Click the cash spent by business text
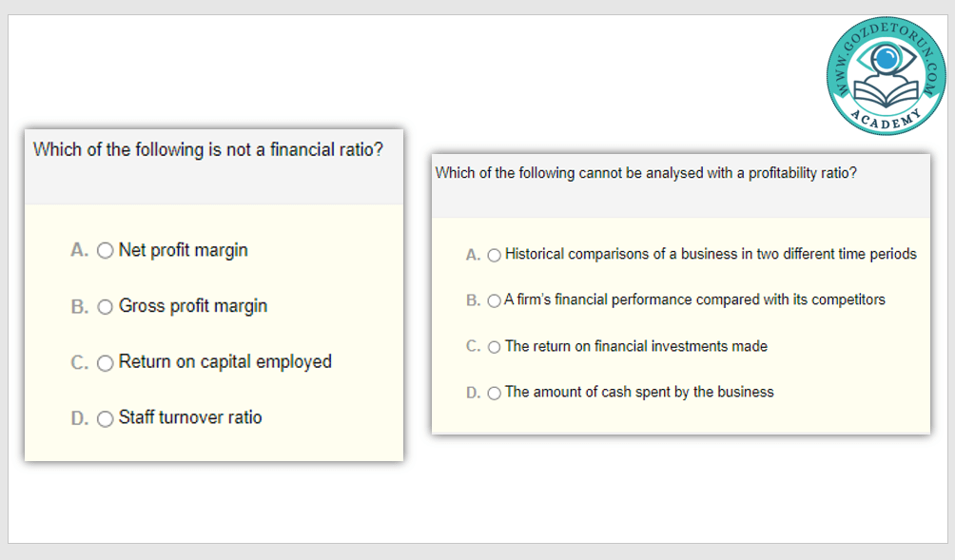The image size is (955, 560). [639, 392]
